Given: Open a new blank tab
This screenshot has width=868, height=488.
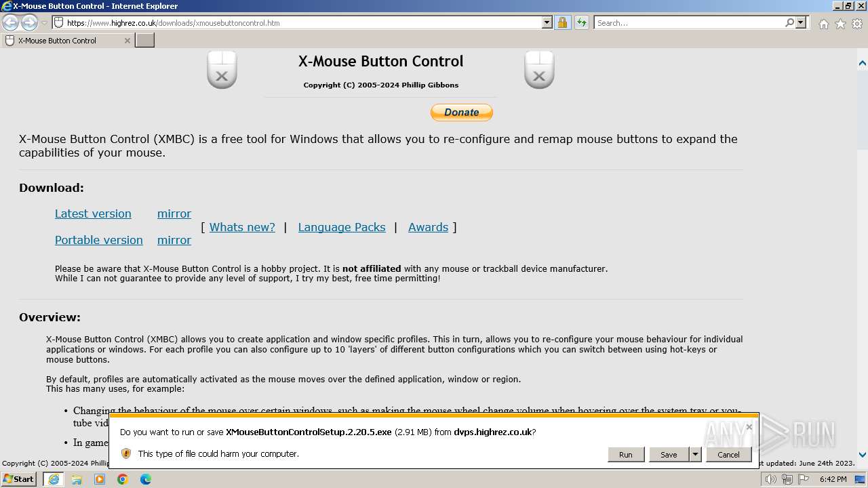Looking at the screenshot, I should click(145, 41).
